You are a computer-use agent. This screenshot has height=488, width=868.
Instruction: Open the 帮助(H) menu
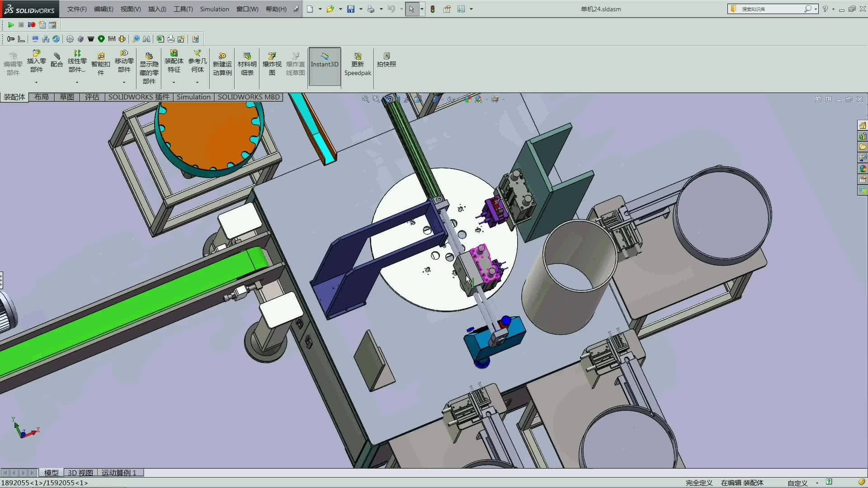click(276, 9)
